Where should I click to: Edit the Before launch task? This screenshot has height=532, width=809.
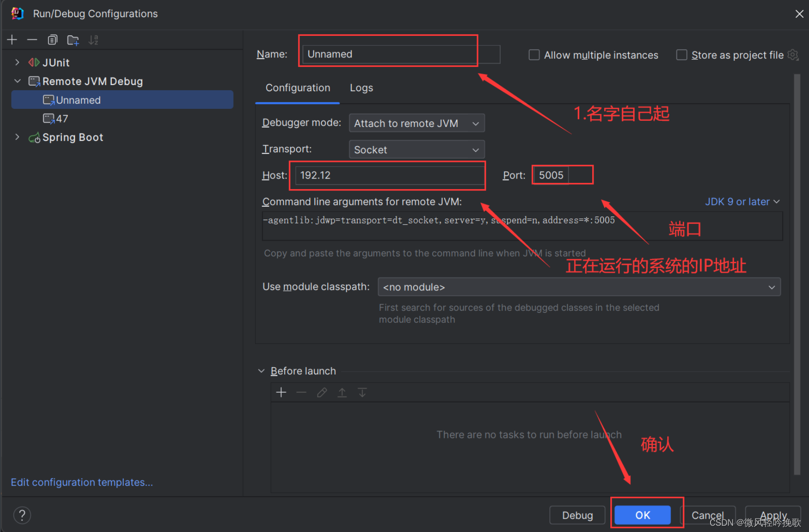(x=322, y=393)
